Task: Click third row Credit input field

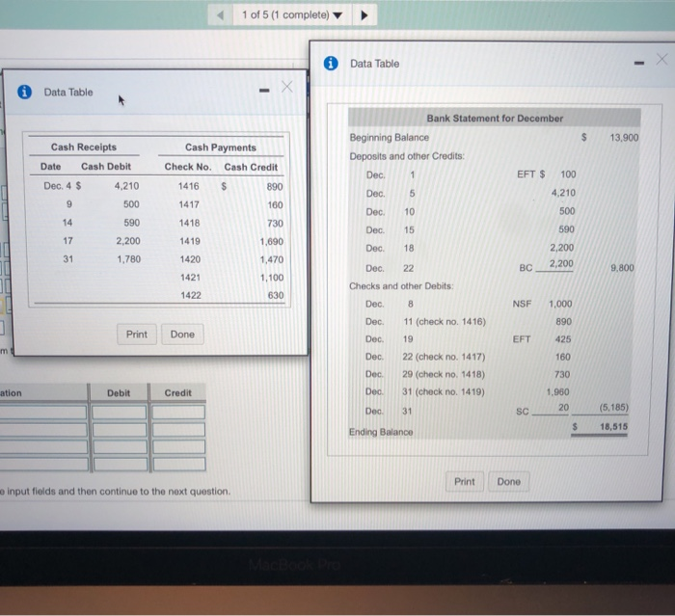Action: (x=179, y=447)
